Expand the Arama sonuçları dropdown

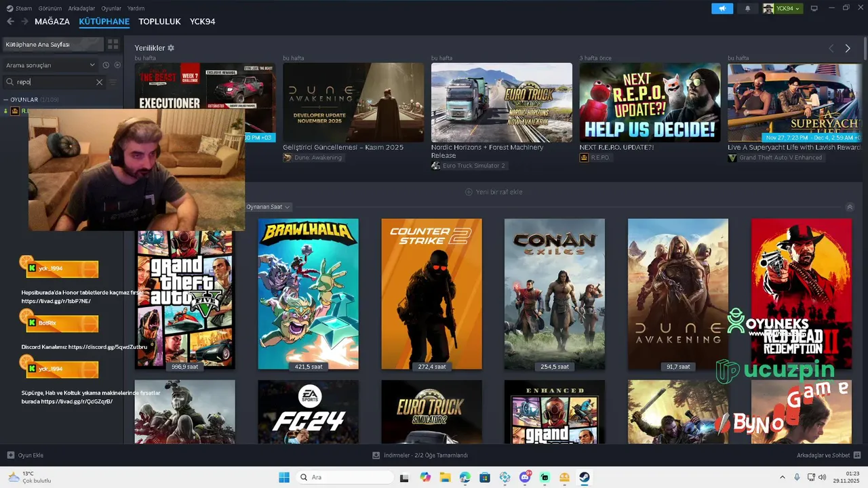click(51, 65)
